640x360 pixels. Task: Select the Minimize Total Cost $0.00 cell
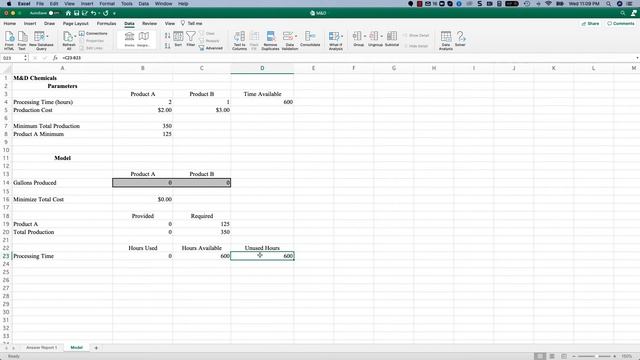tap(142, 199)
